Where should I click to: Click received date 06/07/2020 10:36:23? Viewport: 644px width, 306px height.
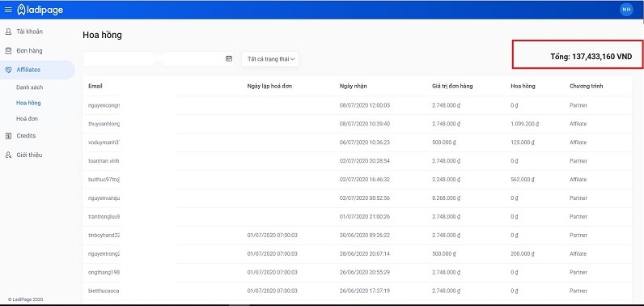point(365,142)
